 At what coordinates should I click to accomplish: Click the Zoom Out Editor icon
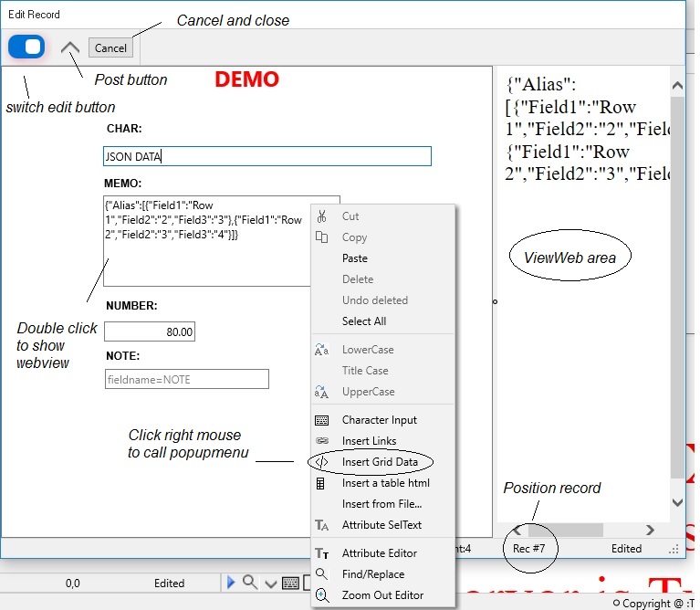[x=321, y=595]
